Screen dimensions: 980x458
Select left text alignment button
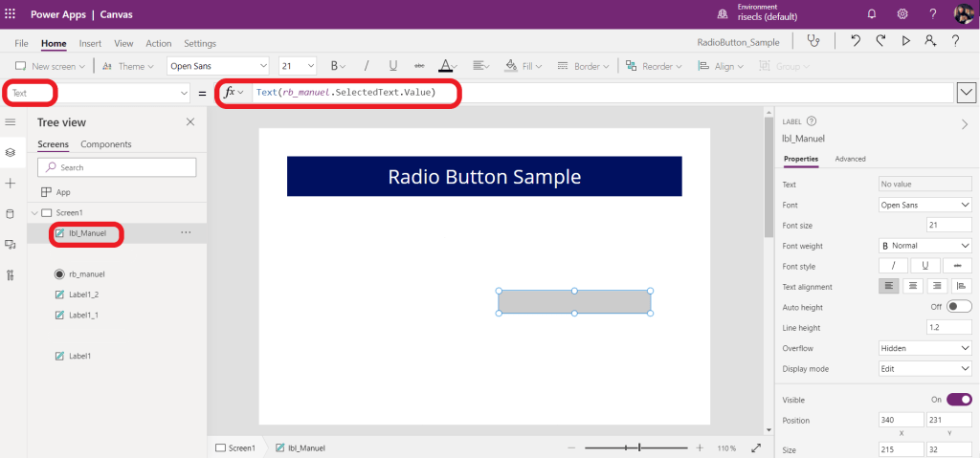tap(889, 286)
